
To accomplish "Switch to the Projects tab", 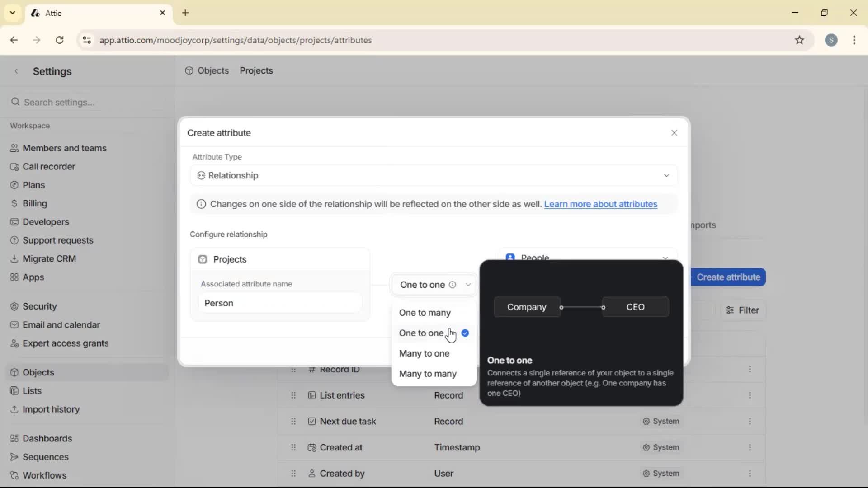I will [x=256, y=70].
